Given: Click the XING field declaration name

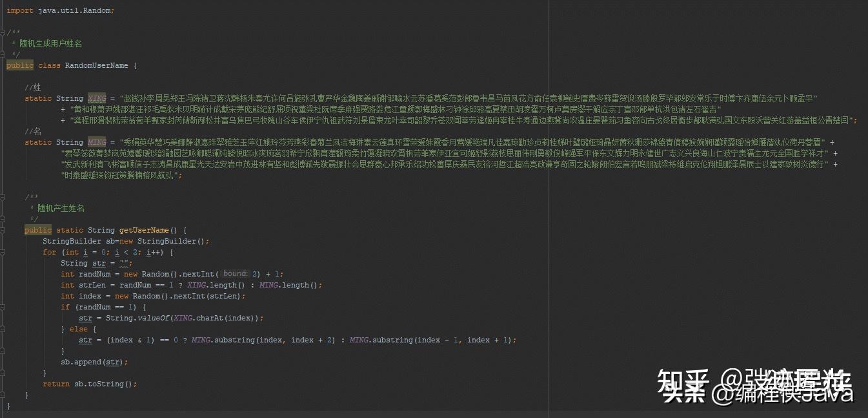Looking at the screenshot, I should click(x=97, y=98).
